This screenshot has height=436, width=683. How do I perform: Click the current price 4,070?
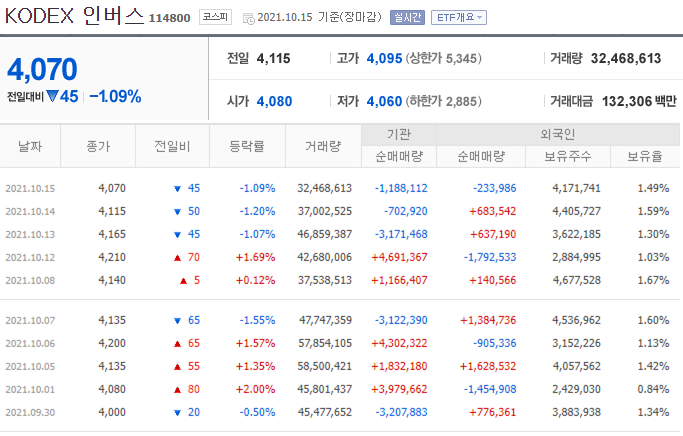(42, 69)
